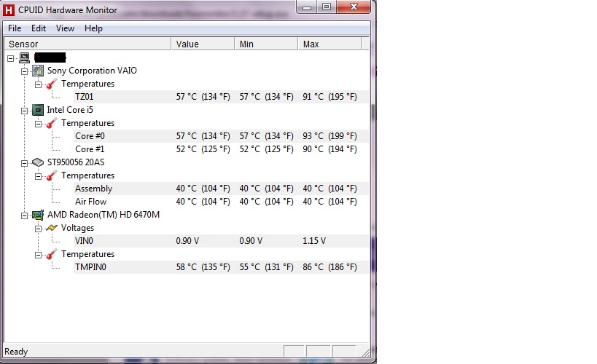Select the TZ01 sensor row
This screenshot has height=364, width=597.
(x=221, y=97)
